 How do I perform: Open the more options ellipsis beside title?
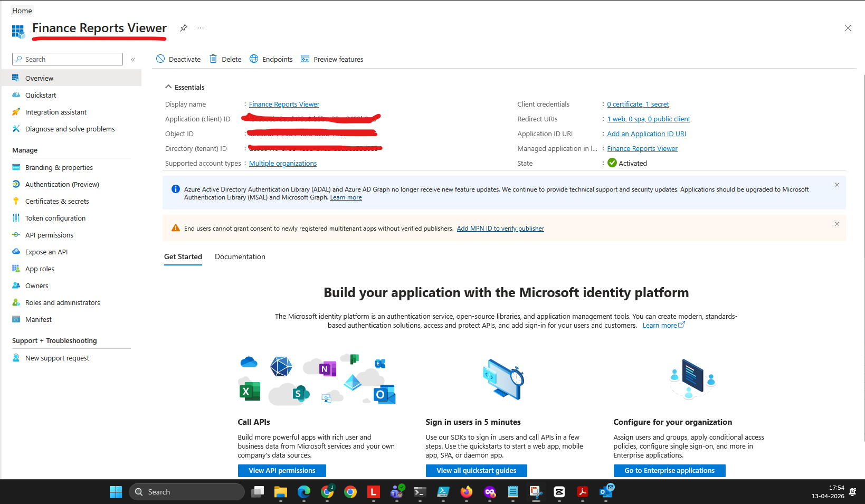coord(201,28)
